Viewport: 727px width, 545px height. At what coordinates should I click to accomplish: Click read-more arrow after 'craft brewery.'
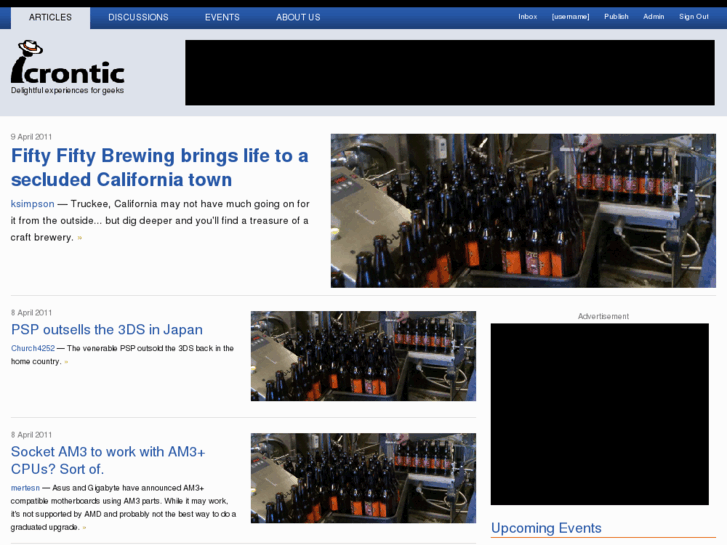coord(80,238)
